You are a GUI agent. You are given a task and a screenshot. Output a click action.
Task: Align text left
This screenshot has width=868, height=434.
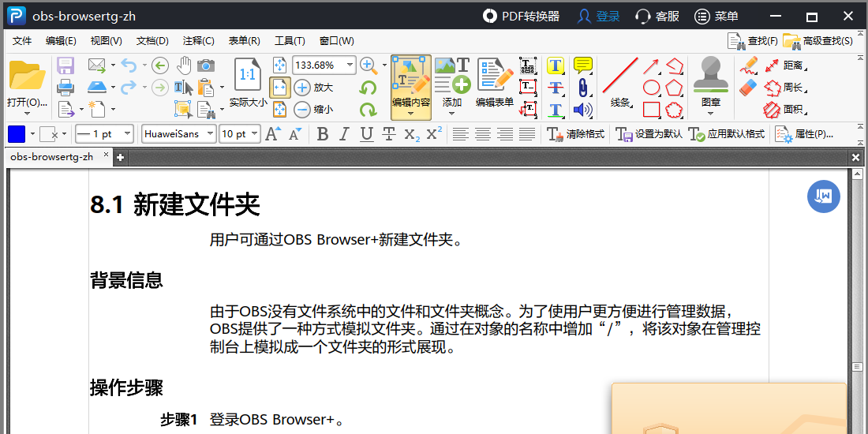click(461, 134)
